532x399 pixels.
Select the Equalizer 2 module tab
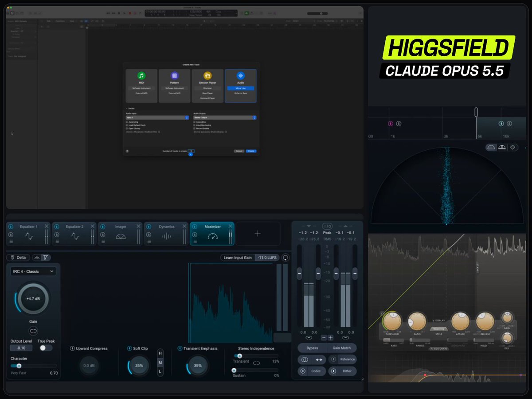(x=74, y=234)
